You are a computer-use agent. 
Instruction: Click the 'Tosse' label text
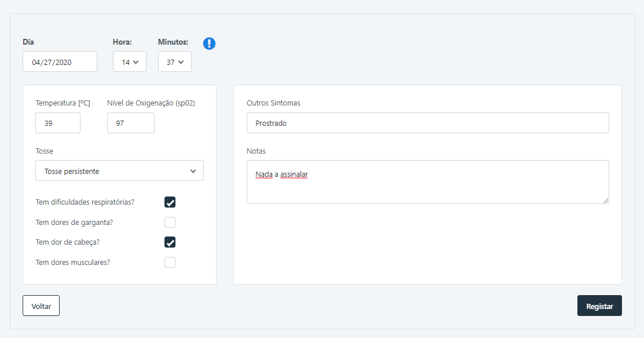point(45,151)
